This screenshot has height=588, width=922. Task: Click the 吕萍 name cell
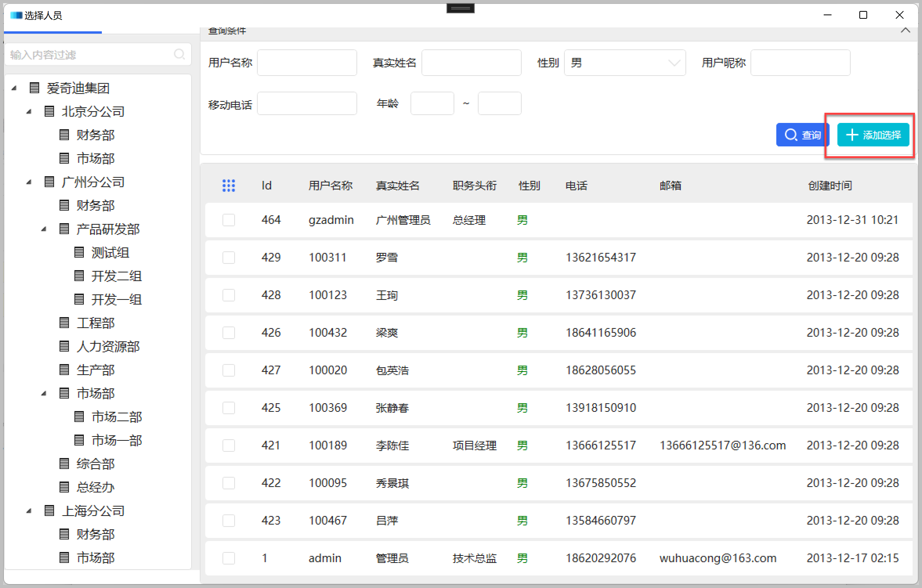tap(387, 521)
